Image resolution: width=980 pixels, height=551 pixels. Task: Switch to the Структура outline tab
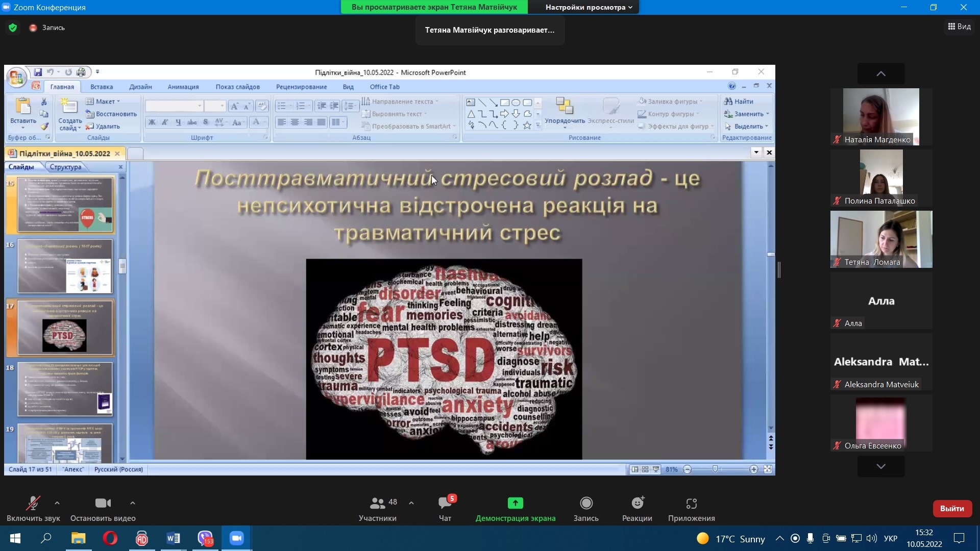coord(65,167)
